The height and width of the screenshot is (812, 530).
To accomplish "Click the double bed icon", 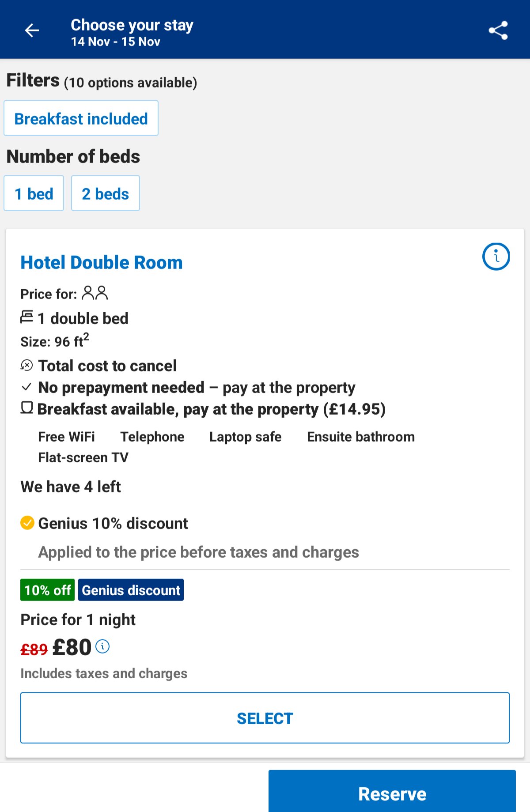I will pyautogui.click(x=26, y=317).
